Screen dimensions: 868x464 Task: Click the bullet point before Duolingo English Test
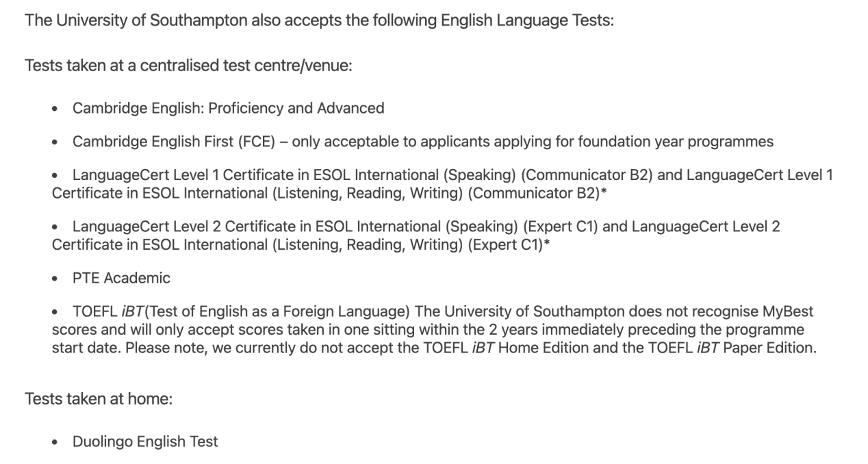pos(55,443)
